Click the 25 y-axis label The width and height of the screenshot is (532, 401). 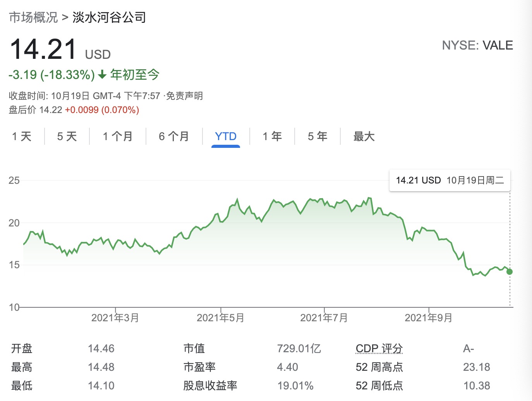tap(14, 180)
